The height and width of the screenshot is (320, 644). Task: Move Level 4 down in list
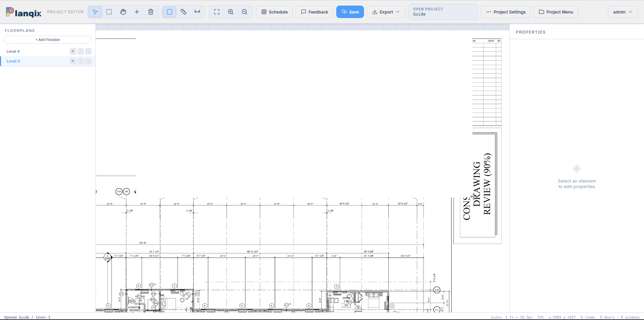[x=88, y=51]
